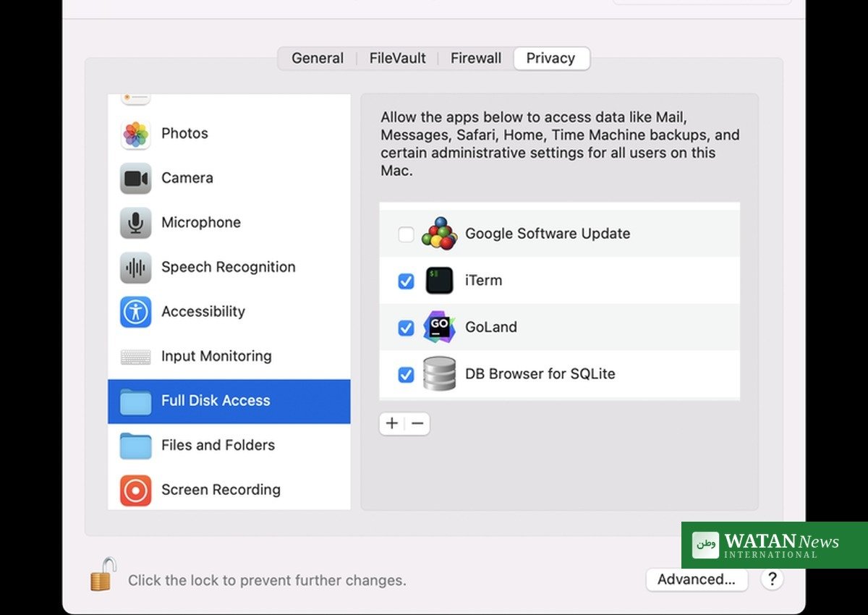Screen dimensions: 868x615
Task: Choose the Microphone label in sidebar
Action: point(201,222)
